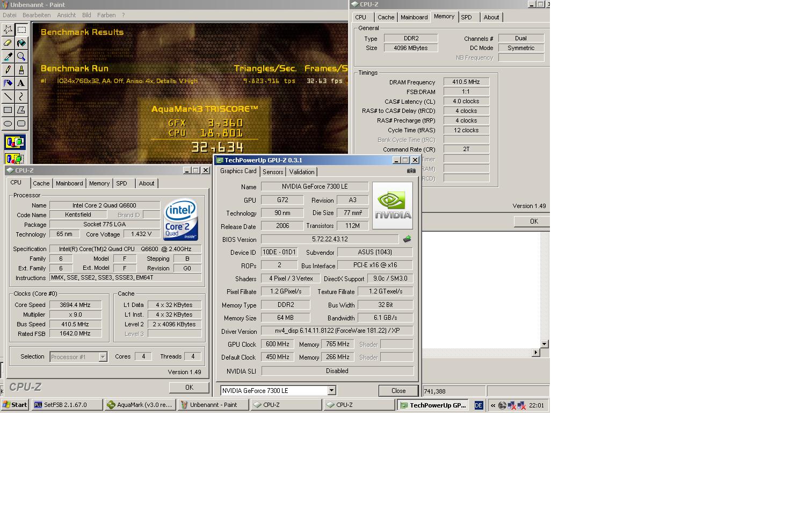Choose the Fill With Color bucket tool

point(21,43)
